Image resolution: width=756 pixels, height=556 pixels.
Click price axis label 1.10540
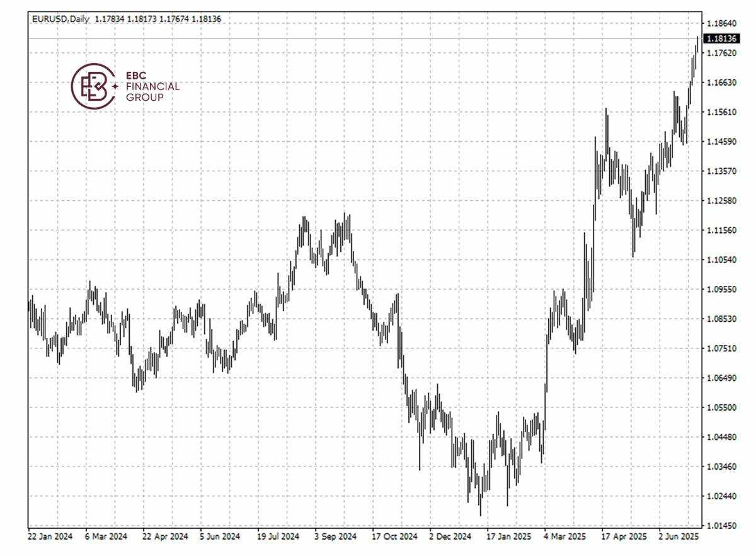(722, 260)
